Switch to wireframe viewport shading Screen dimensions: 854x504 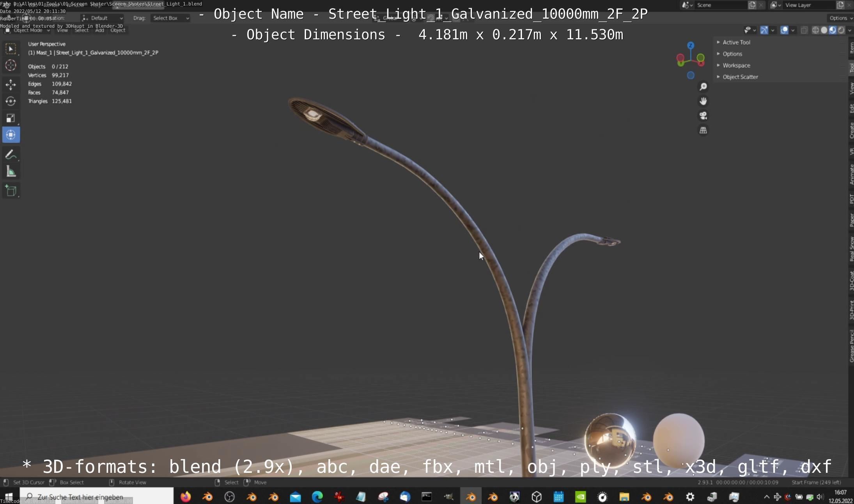point(815,30)
